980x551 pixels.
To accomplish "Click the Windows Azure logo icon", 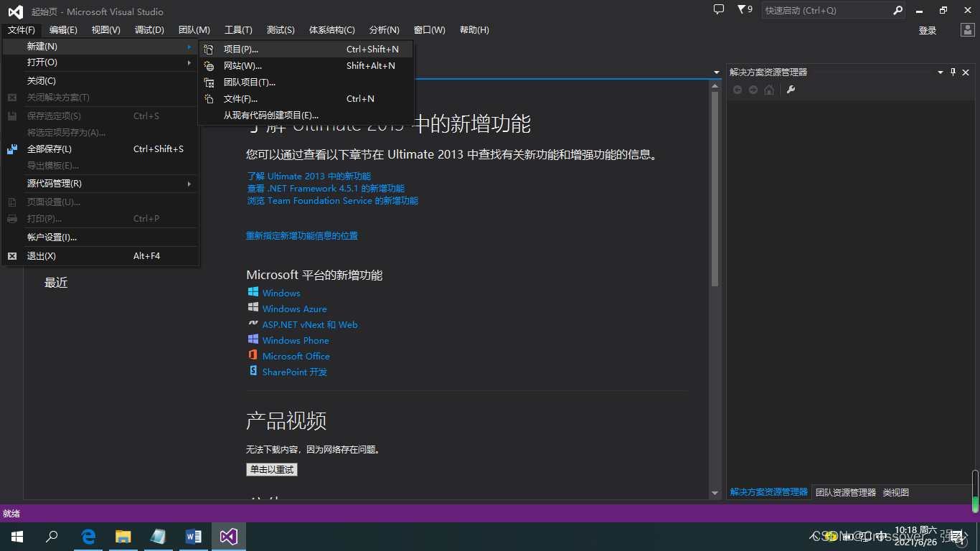I will pyautogui.click(x=253, y=308).
